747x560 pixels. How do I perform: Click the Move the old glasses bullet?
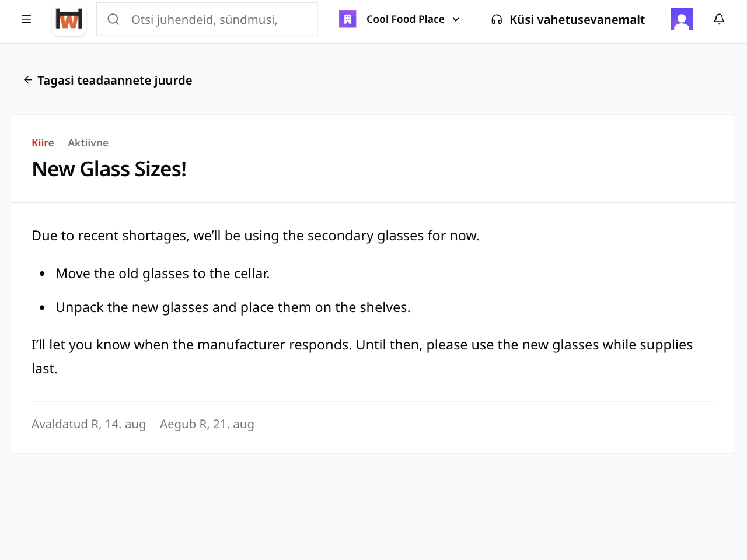point(163,274)
